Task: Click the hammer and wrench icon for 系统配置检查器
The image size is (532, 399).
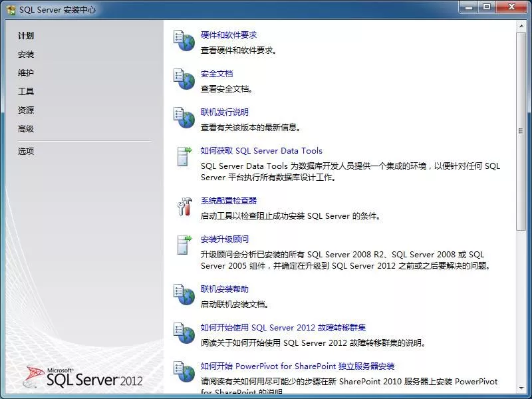Action: tap(185, 206)
